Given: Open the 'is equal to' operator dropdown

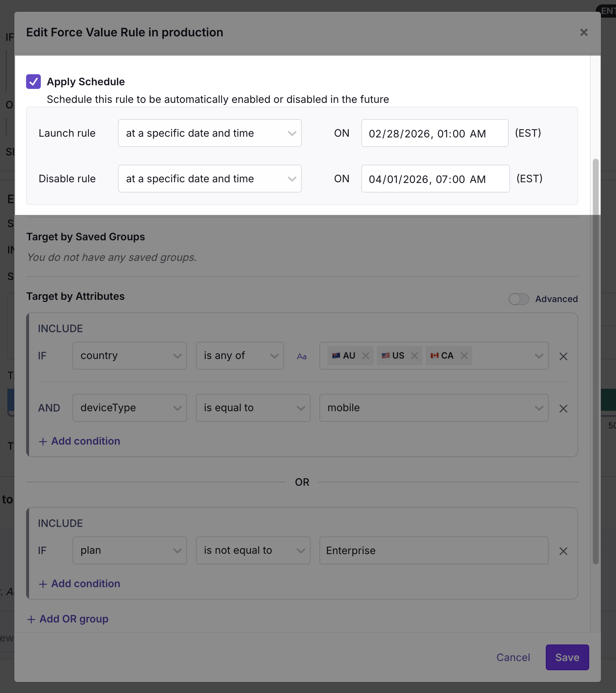Looking at the screenshot, I should point(253,408).
